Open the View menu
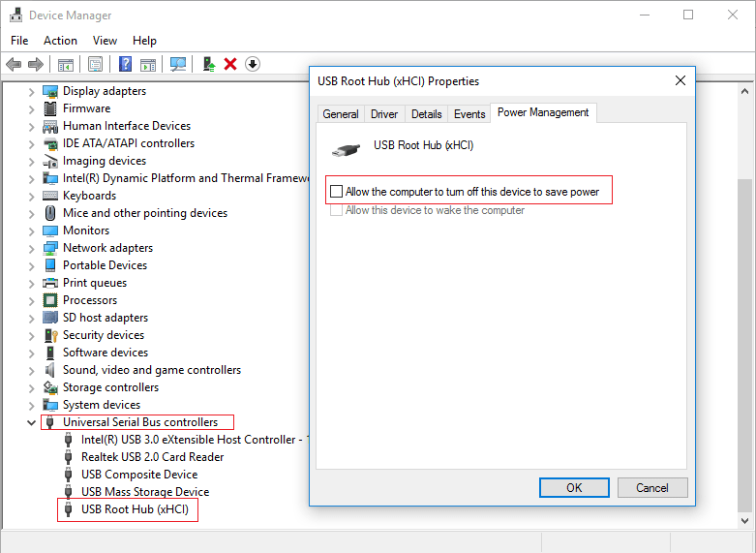756x553 pixels. click(x=105, y=41)
